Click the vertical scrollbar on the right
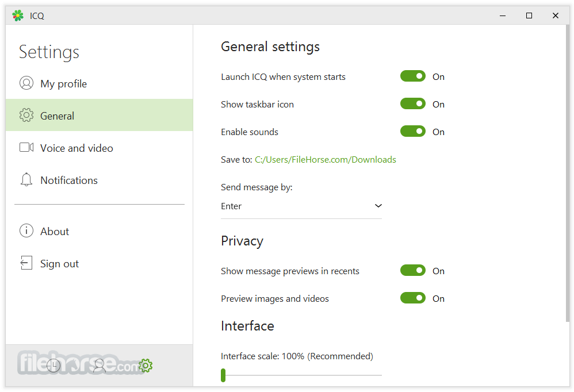The height and width of the screenshot is (392, 574). tap(567, 173)
